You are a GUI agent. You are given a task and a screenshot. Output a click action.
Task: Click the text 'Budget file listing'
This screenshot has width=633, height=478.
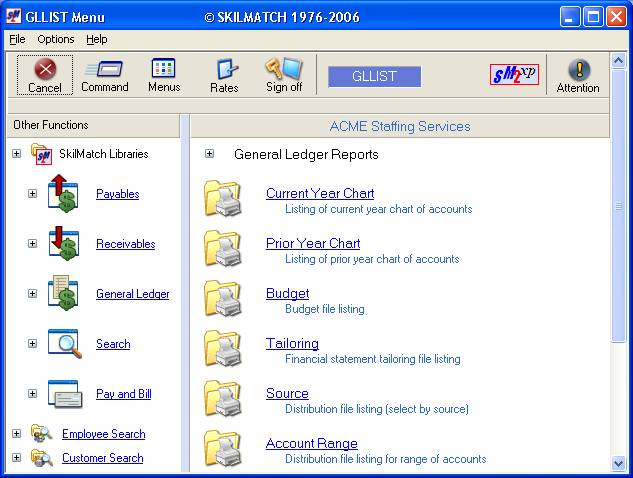pos(325,309)
